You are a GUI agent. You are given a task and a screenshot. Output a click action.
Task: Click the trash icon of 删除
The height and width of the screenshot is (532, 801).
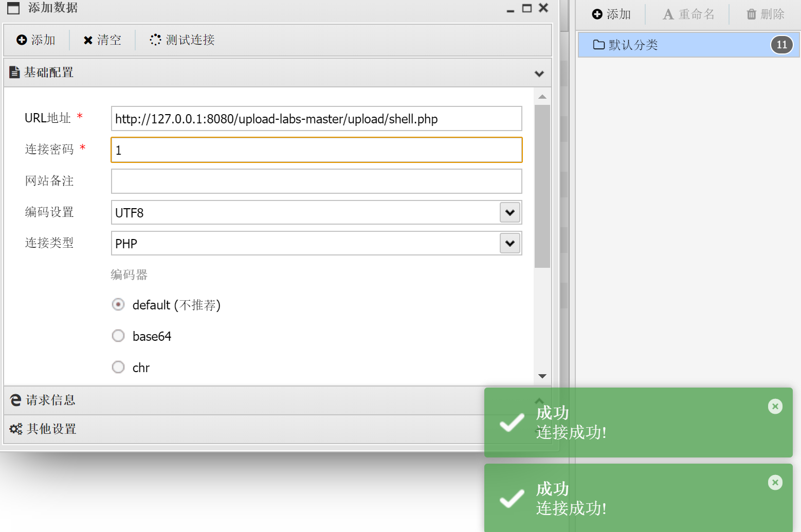tap(752, 14)
